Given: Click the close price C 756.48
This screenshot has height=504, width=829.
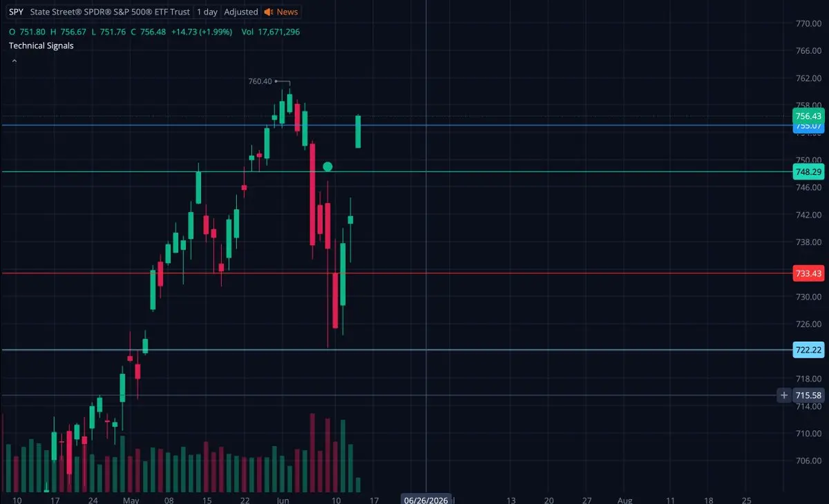Looking at the screenshot, I should (149, 32).
